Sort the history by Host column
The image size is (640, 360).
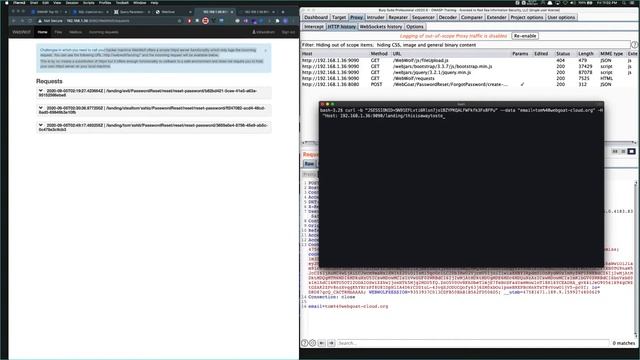point(335,53)
